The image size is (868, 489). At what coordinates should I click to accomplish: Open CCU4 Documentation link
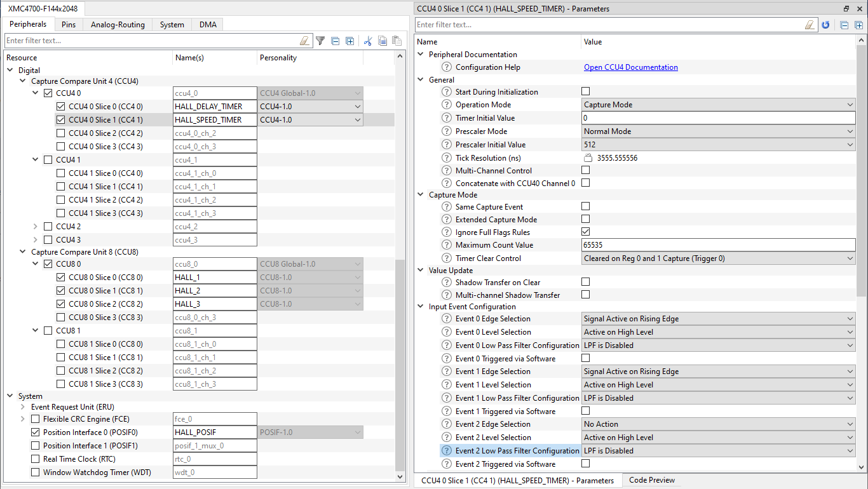click(631, 67)
